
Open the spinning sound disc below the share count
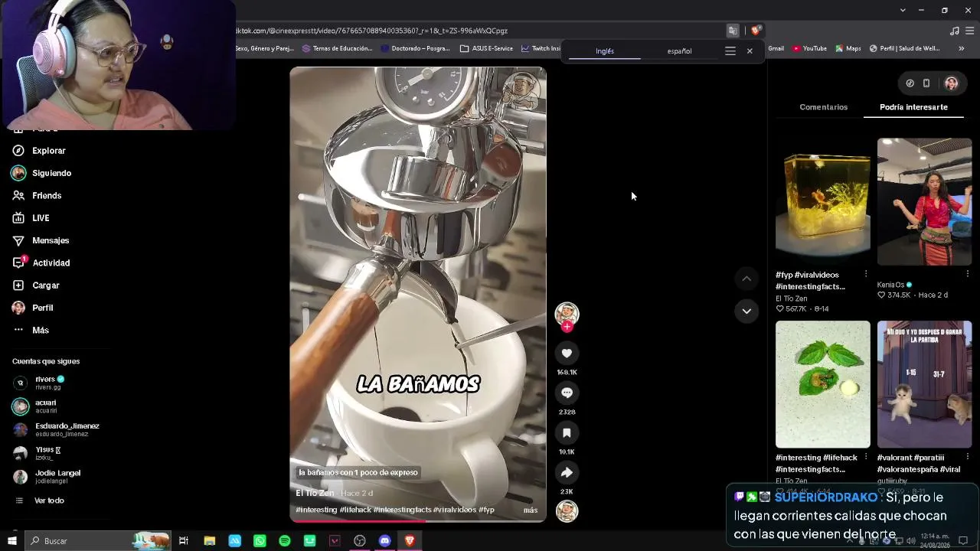[x=567, y=510]
